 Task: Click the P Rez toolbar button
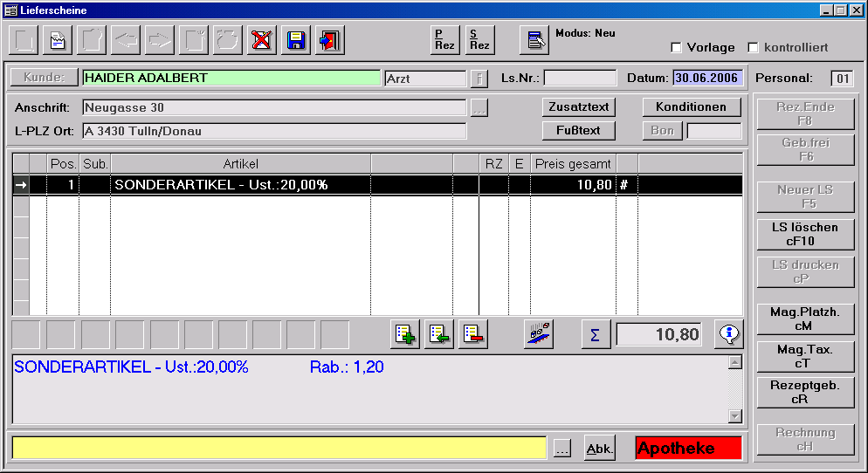click(x=445, y=40)
